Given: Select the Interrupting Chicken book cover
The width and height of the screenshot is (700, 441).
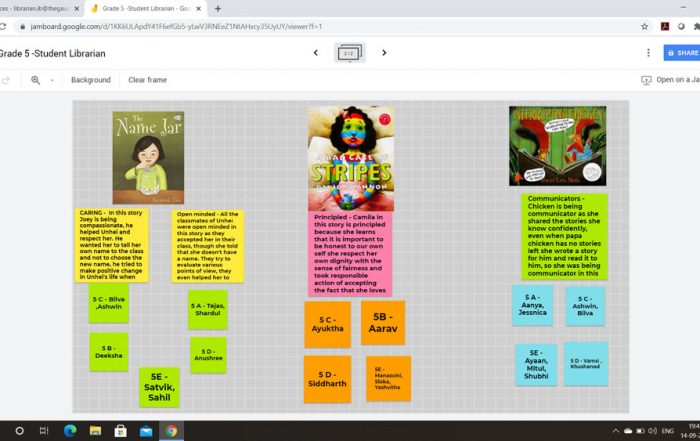Looking at the screenshot, I should pyautogui.click(x=558, y=146).
